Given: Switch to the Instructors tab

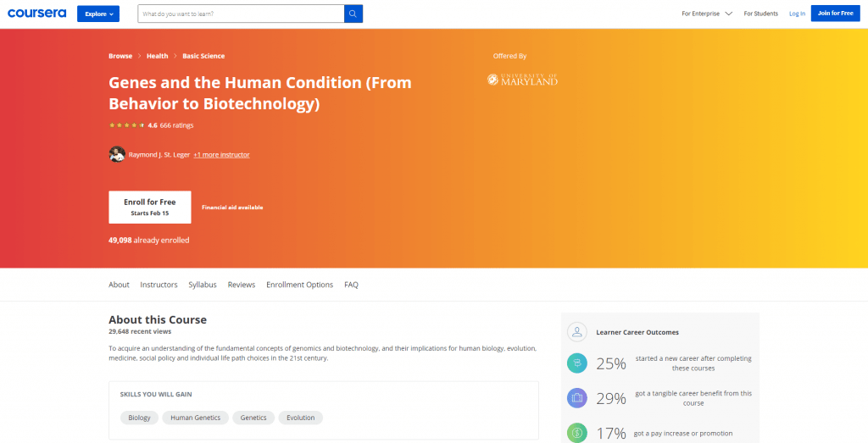Looking at the screenshot, I should (x=159, y=285).
